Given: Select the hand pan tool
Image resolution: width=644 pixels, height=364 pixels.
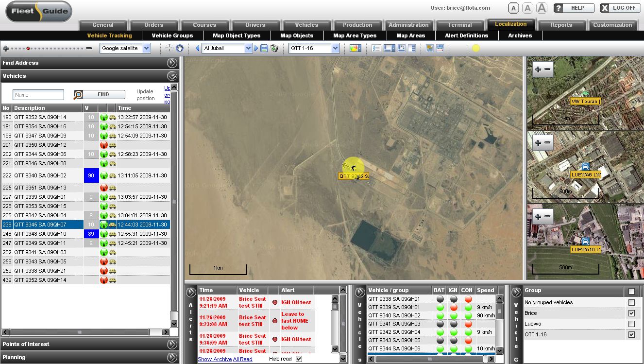Looking at the screenshot, I should (x=180, y=48).
